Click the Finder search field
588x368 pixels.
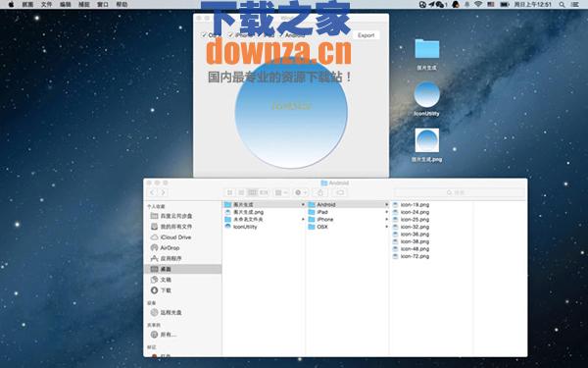point(460,192)
